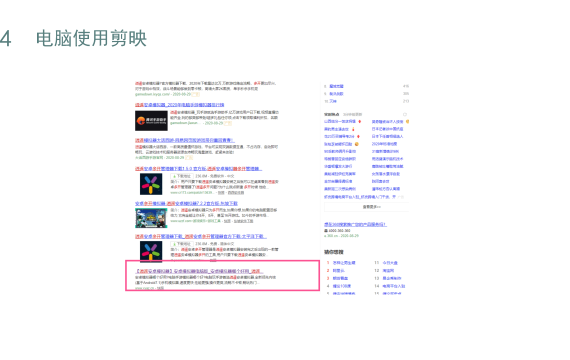Click the green gamedown.iqiyi.com URL
Image resolution: width=570 pixels, height=360 pixels.
coord(152,94)
